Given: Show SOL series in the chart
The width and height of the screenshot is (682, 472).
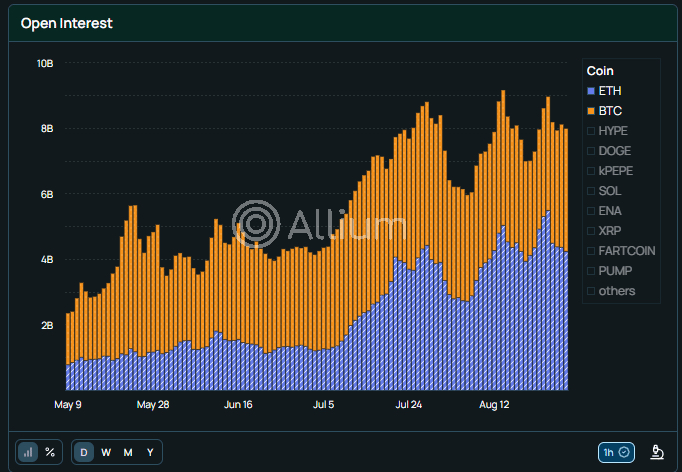Looking at the screenshot, I should point(591,191).
